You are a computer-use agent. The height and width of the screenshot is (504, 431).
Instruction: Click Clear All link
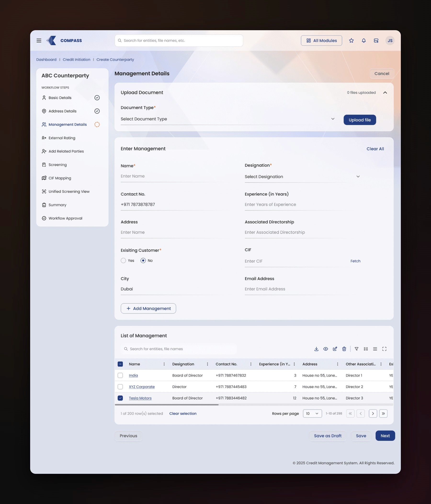click(x=375, y=149)
